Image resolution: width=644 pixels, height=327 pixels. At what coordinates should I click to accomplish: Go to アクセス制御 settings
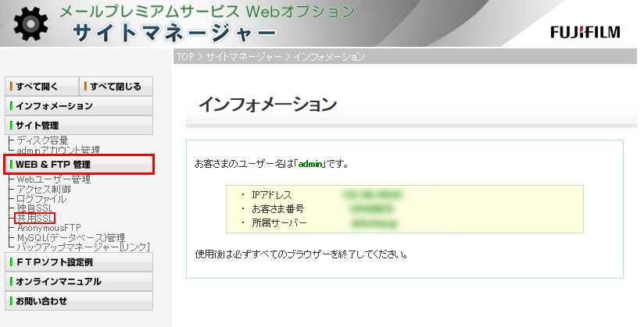pyautogui.click(x=44, y=190)
